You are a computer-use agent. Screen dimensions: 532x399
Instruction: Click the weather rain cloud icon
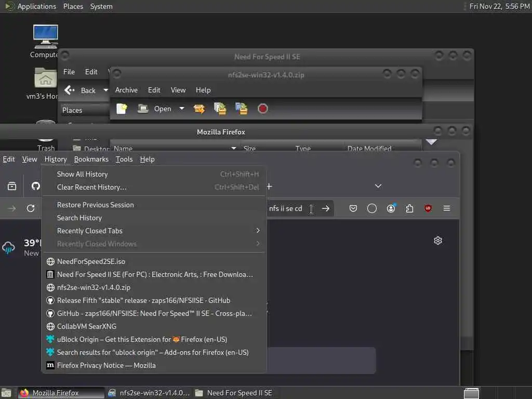click(x=8, y=248)
